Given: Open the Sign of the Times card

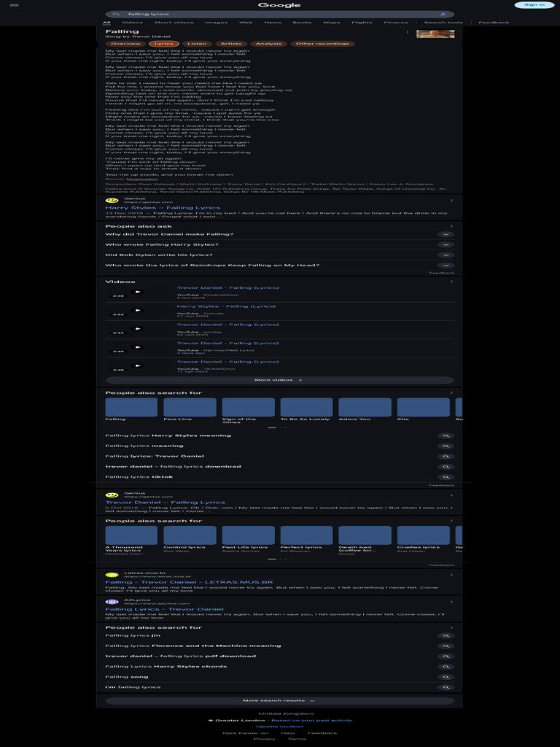Looking at the screenshot, I should click(248, 411).
